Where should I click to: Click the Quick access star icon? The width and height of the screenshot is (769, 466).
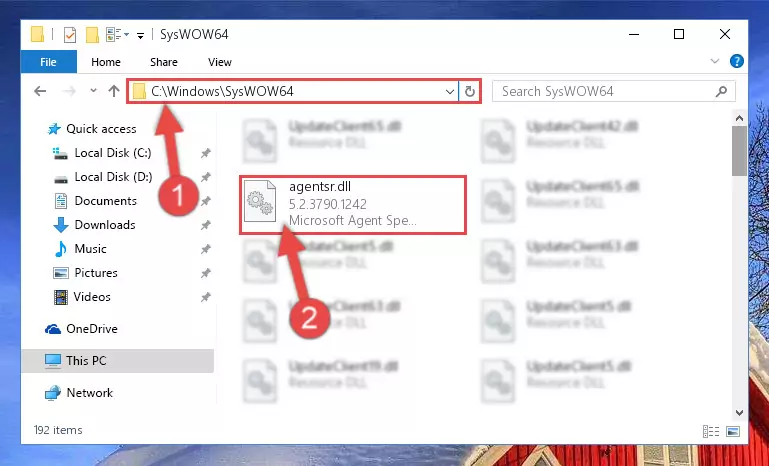(53, 129)
